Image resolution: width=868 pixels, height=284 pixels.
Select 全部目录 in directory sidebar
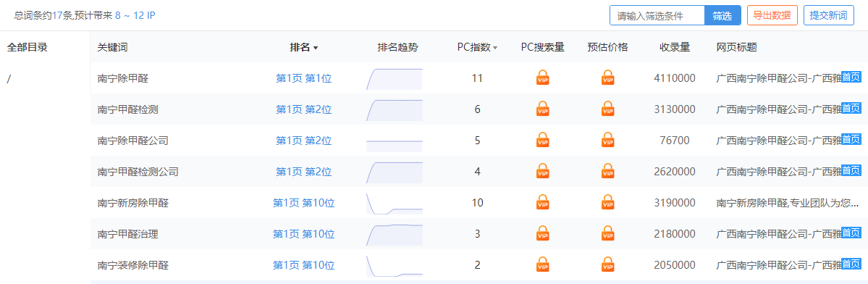[x=27, y=48]
